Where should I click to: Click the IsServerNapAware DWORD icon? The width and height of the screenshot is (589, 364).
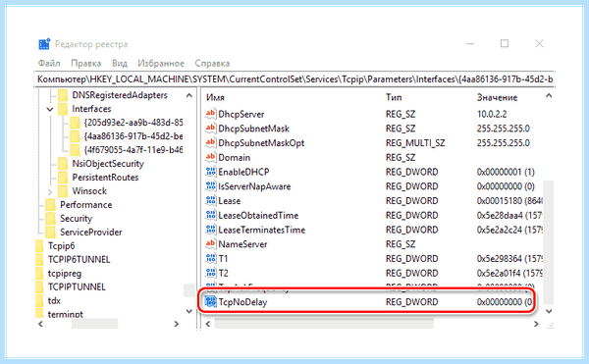coord(210,186)
